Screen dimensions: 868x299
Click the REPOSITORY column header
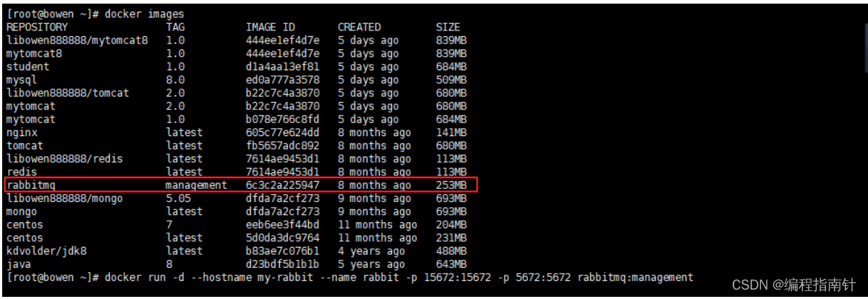[x=37, y=27]
